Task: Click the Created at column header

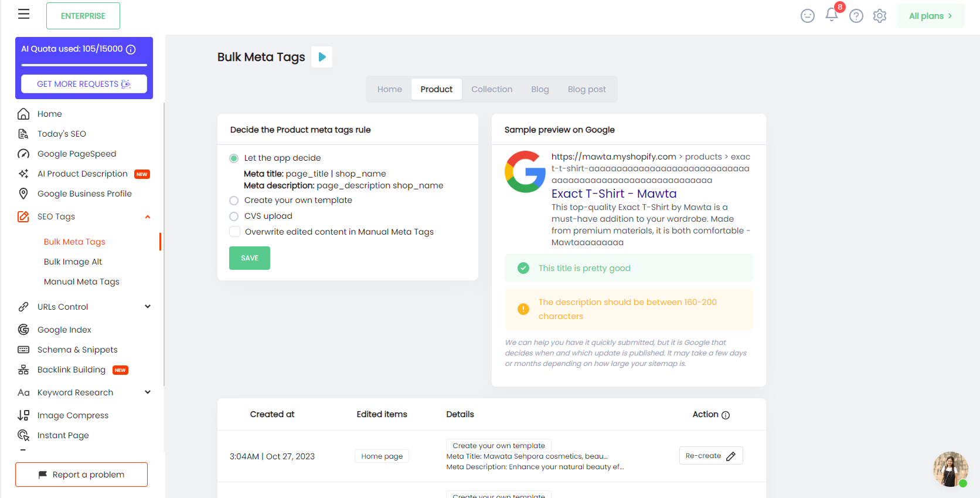Action: click(272, 414)
